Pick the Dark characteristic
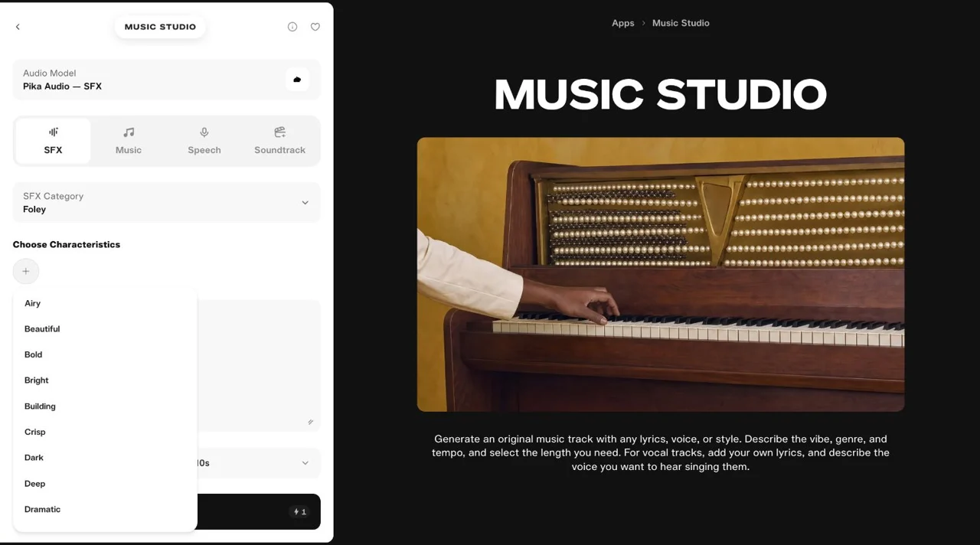 click(105, 458)
